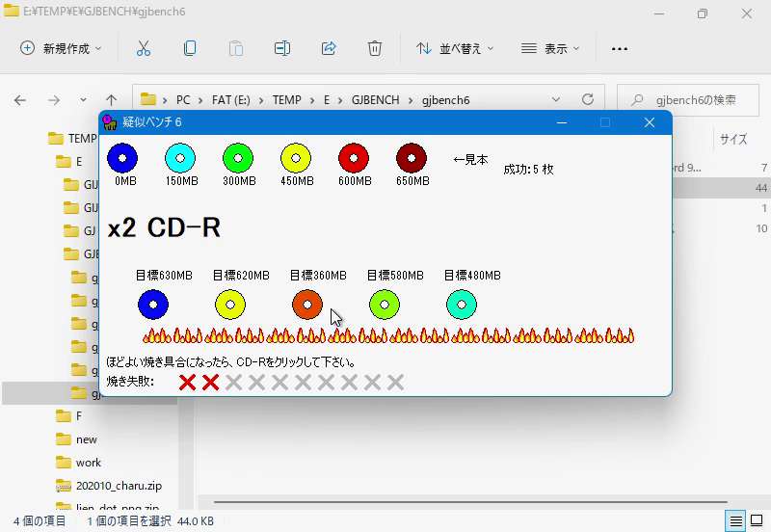This screenshot has width=771, height=532.
Task: Click the 600MB red sample disc
Action: (x=354, y=158)
